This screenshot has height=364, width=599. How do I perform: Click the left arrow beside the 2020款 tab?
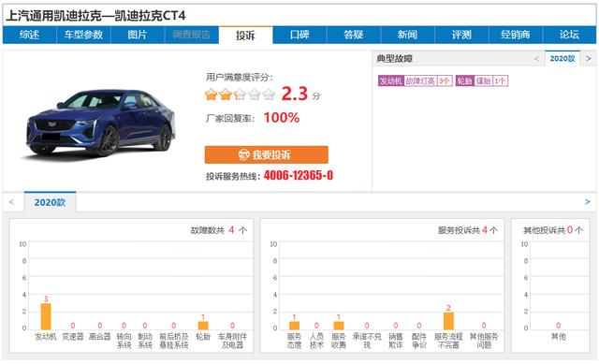[11, 202]
